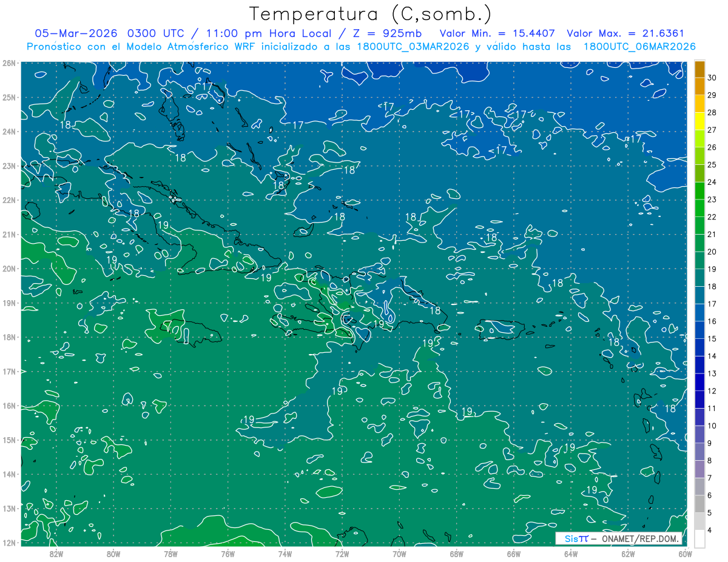Click the "Valor Min. = 15.4407" readout
This screenshot has height=562, width=728.
497,33
